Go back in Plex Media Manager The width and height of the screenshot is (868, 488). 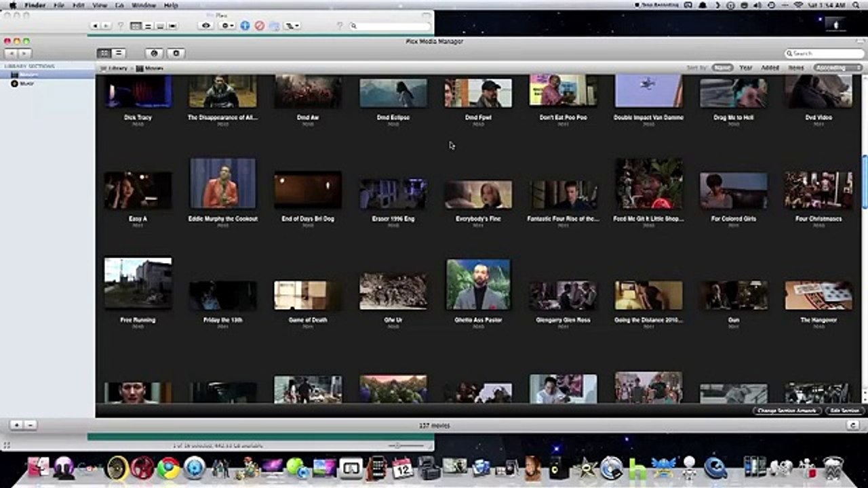tap(12, 53)
